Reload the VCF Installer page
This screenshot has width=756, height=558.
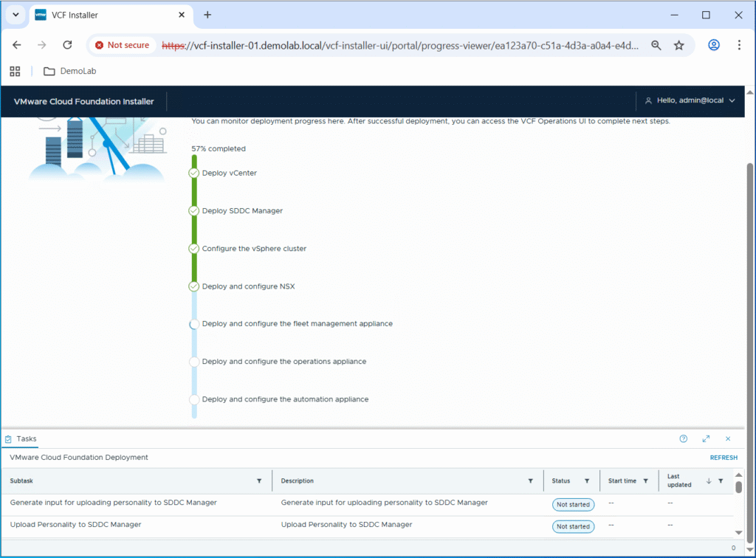[x=67, y=45]
